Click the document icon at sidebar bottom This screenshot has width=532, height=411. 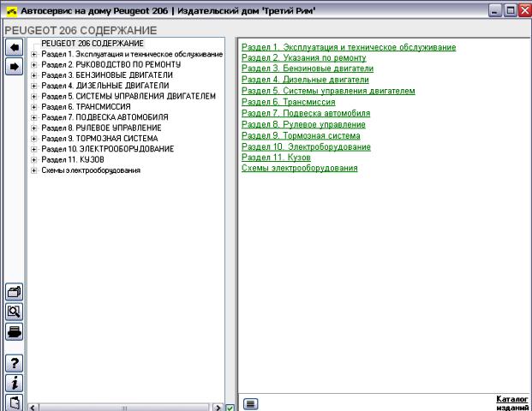click(15, 402)
